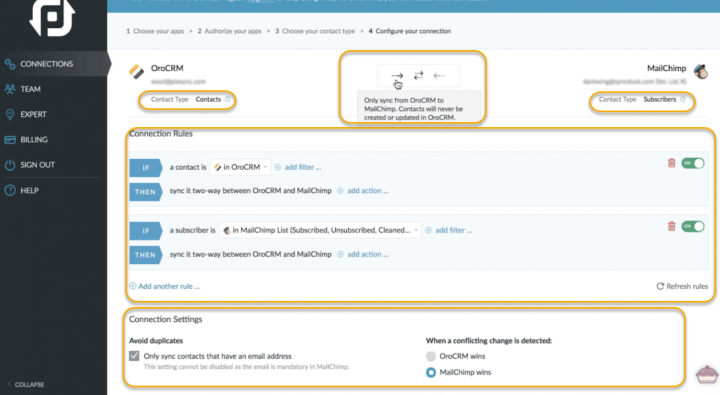The height and width of the screenshot is (395, 720).
Task: Click the 'Avoid duplicates' label
Action: (x=156, y=341)
